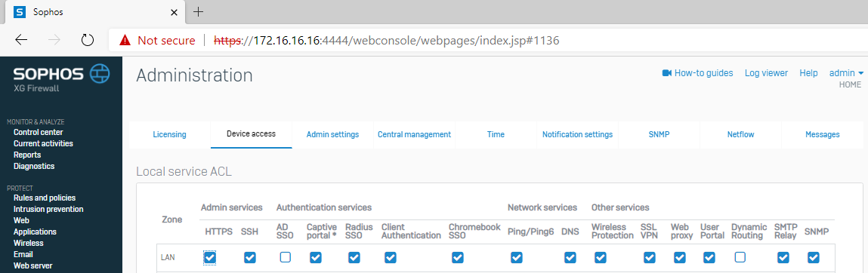Click the Sophos favicon in browser tab
Image resolution: width=868 pixels, height=273 pixels.
pos(19,11)
